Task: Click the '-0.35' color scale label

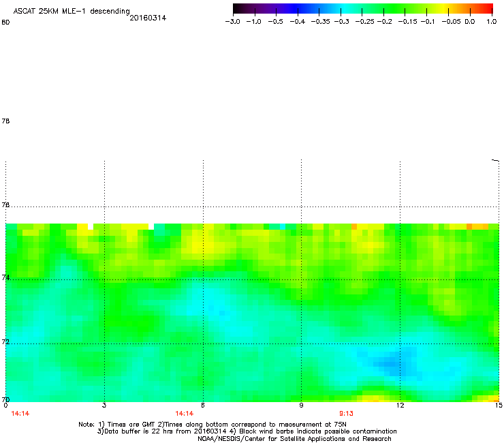Action: pos(320,22)
